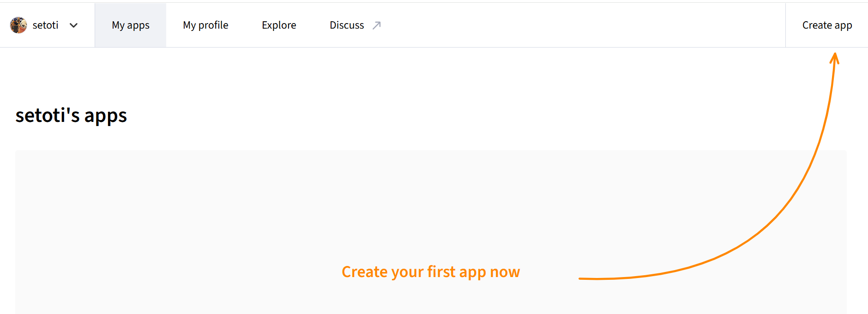Click the Create your first app now text

tap(430, 272)
